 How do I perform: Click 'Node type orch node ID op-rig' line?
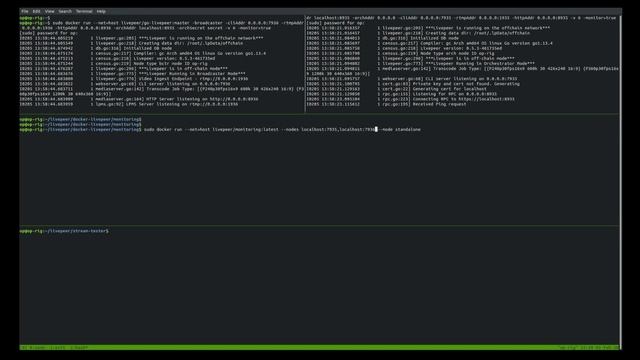click(x=400, y=53)
